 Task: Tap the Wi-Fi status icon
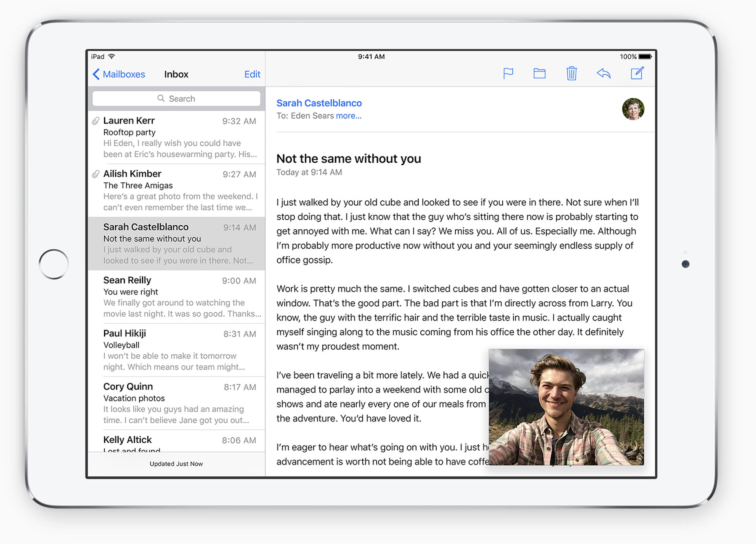click(112, 56)
